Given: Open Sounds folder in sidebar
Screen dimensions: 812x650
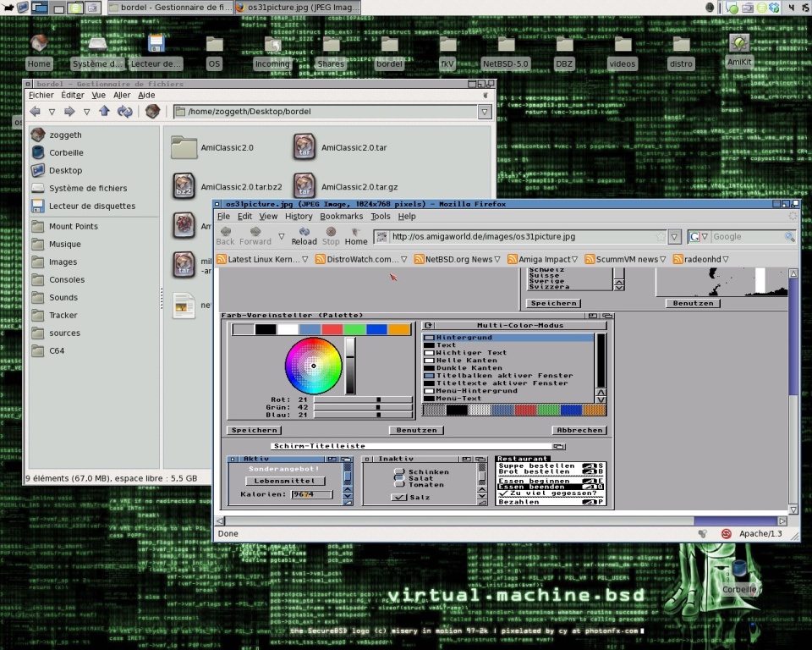Looking at the screenshot, I should 55,298.
